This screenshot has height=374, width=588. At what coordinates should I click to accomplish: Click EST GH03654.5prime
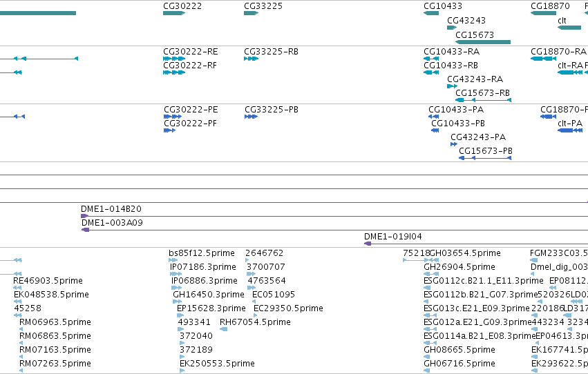pos(465,253)
